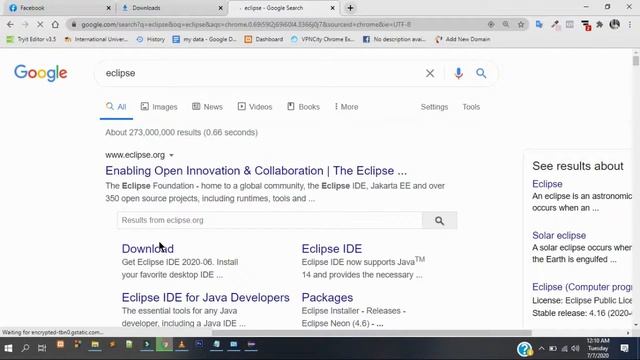Open search Tools

471,107
